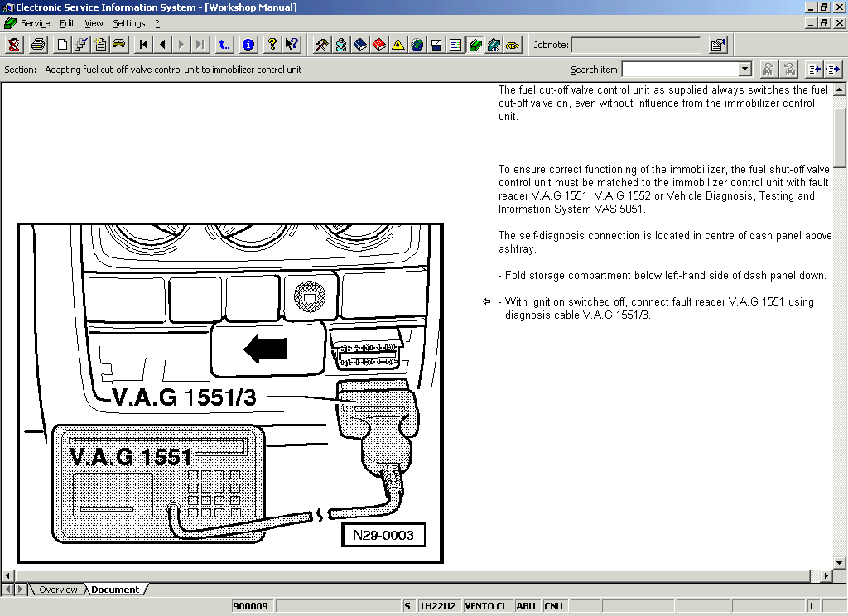Viewport: 848px width, 616px height.
Task: Click the colored list table icon
Action: point(455,45)
